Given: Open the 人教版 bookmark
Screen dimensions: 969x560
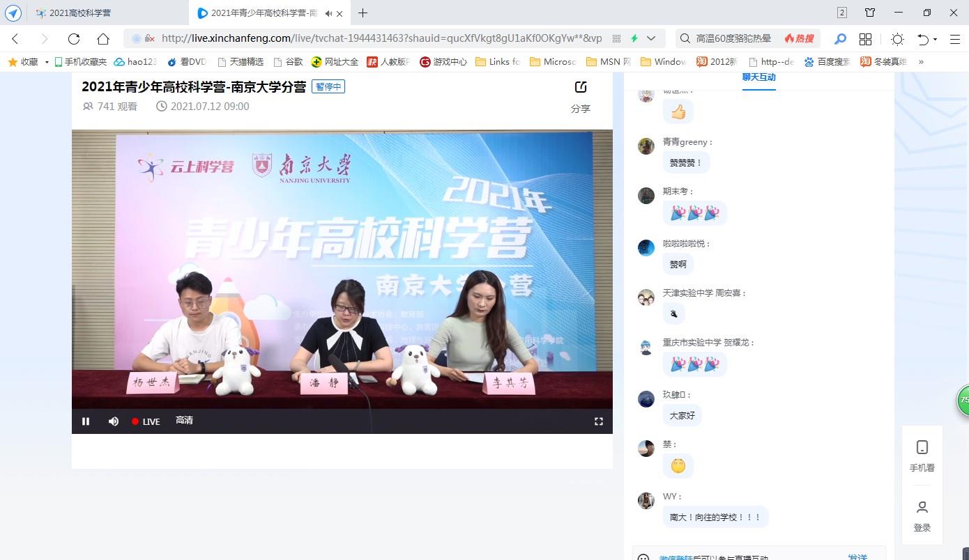Looking at the screenshot, I should point(388,61).
